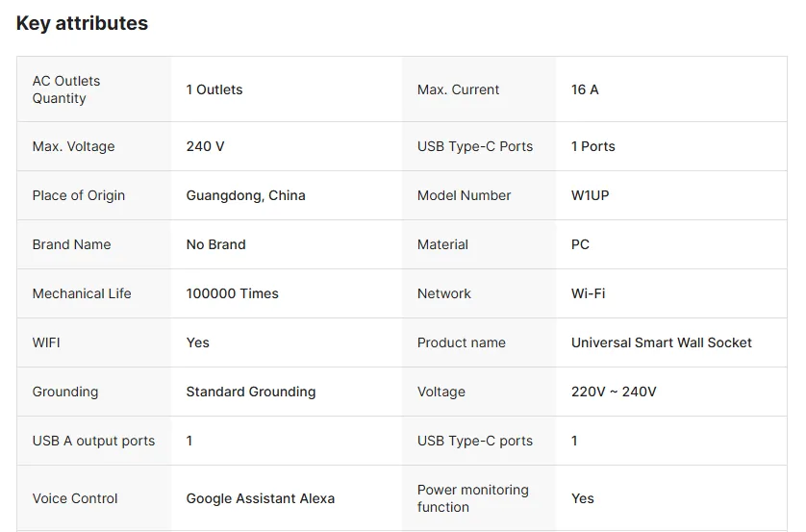
Task: Select the Wi-Fi network value
Action: point(588,293)
